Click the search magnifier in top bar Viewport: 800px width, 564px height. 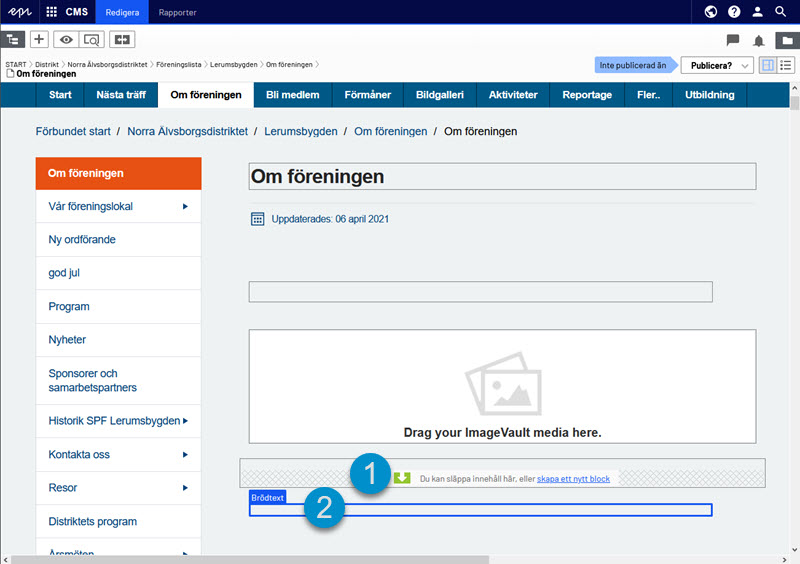click(782, 12)
